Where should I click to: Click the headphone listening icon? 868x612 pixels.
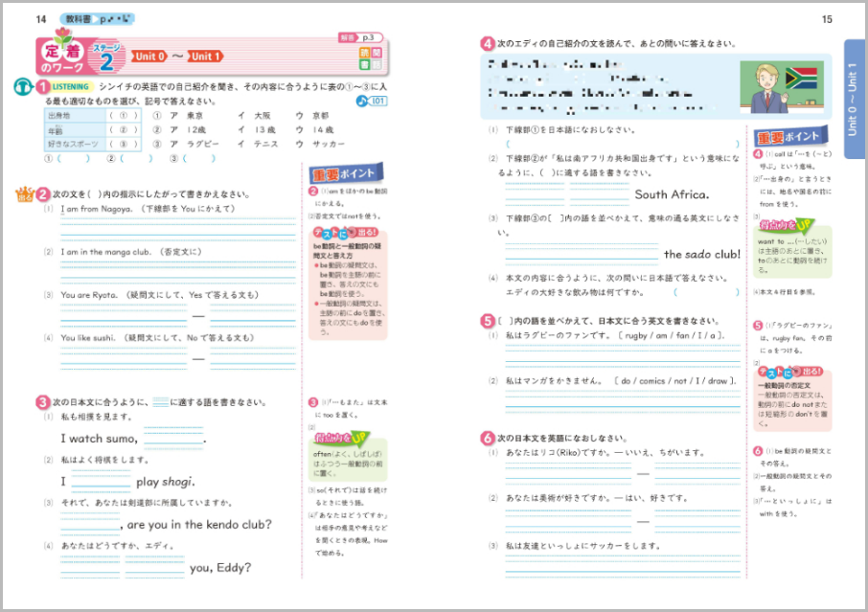point(23,87)
